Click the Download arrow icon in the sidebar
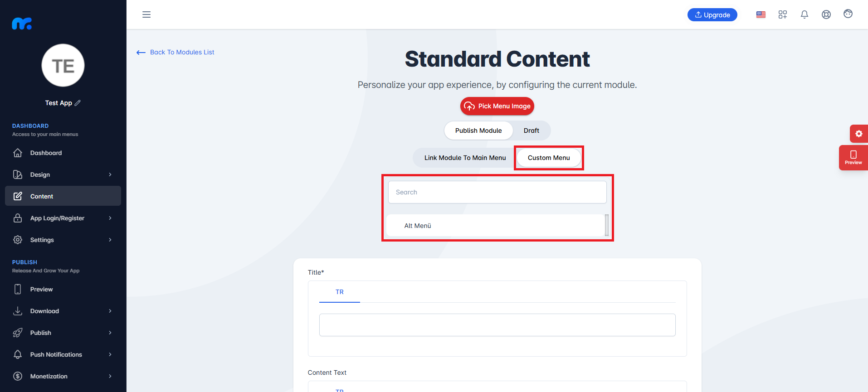Viewport: 868px width, 392px height. pos(18,311)
